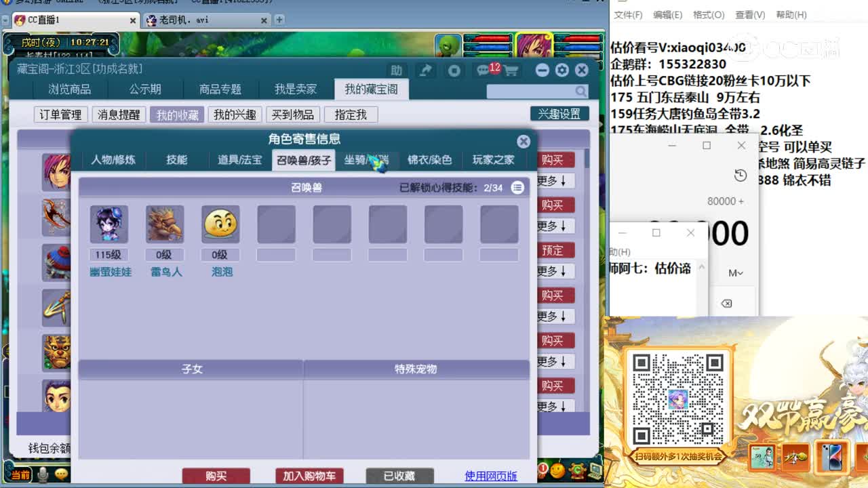Toggle the 当前 chat channel button
Screen dimensions: 868x488
pos(20,475)
